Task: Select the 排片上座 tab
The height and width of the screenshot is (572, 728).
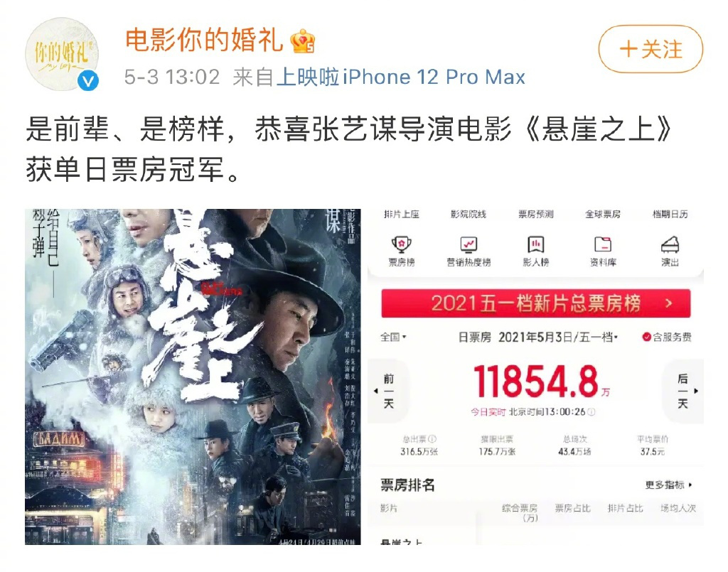Action: click(x=402, y=215)
